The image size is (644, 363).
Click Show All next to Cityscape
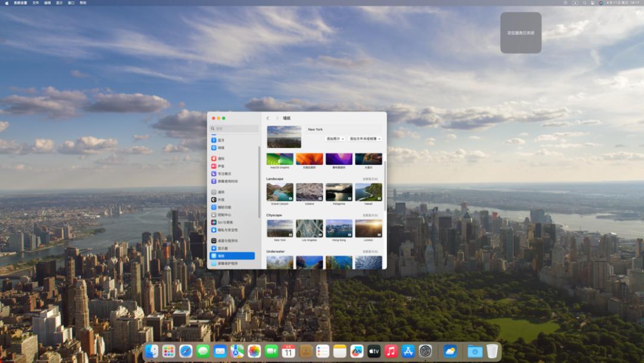coord(370,215)
